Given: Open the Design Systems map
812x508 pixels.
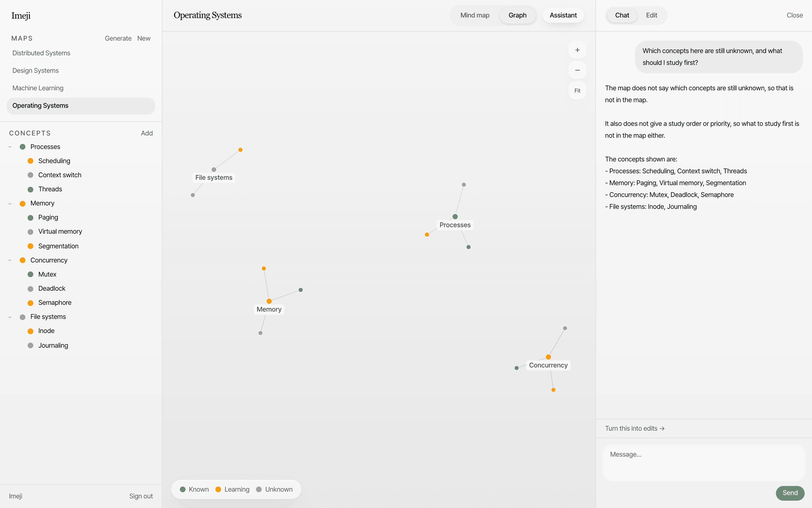Looking at the screenshot, I should (81, 71).
